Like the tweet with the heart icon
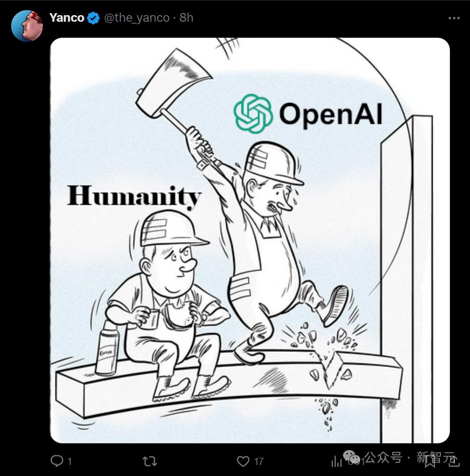Viewport: 470px width, 476px height. [243, 461]
